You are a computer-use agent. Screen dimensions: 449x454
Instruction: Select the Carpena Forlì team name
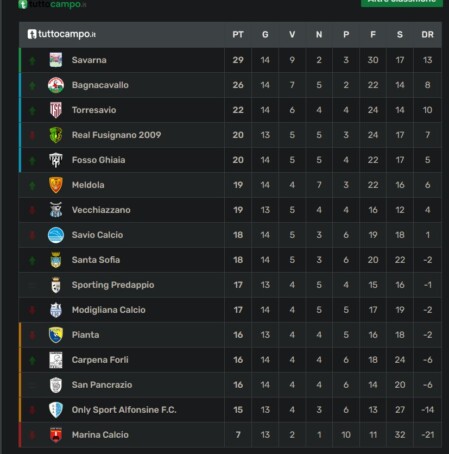point(100,360)
